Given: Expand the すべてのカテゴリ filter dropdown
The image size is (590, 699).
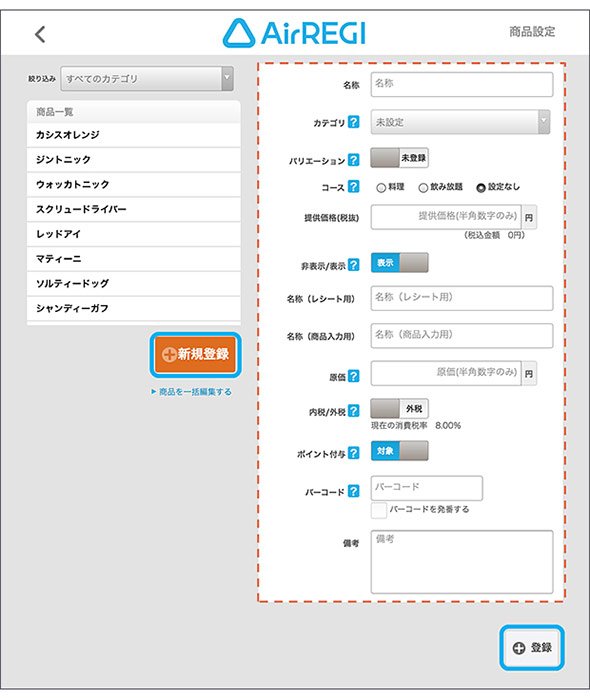Looking at the screenshot, I should pyautogui.click(x=147, y=79).
